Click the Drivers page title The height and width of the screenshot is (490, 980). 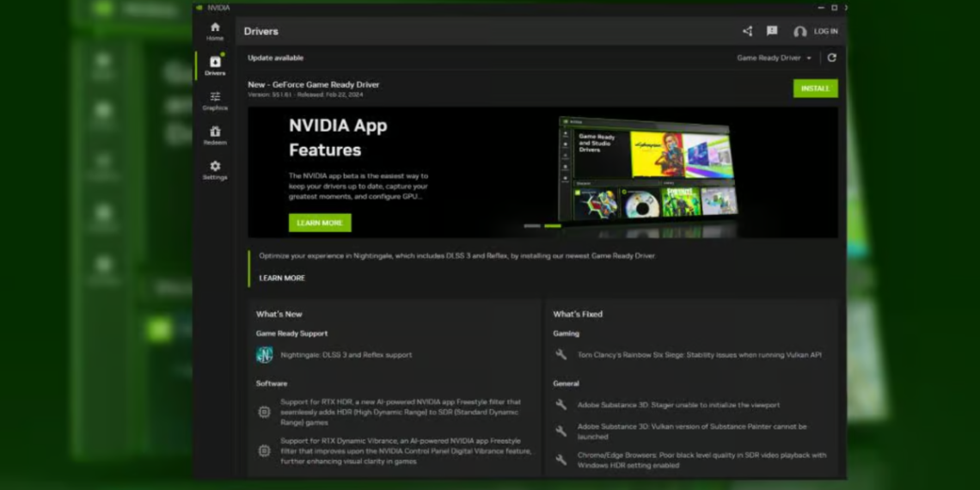(261, 31)
